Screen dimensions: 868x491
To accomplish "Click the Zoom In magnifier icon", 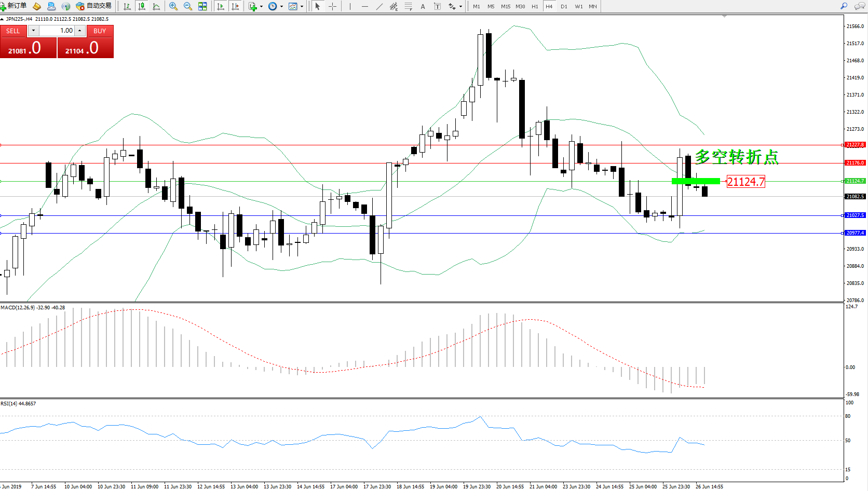I will 173,6.
